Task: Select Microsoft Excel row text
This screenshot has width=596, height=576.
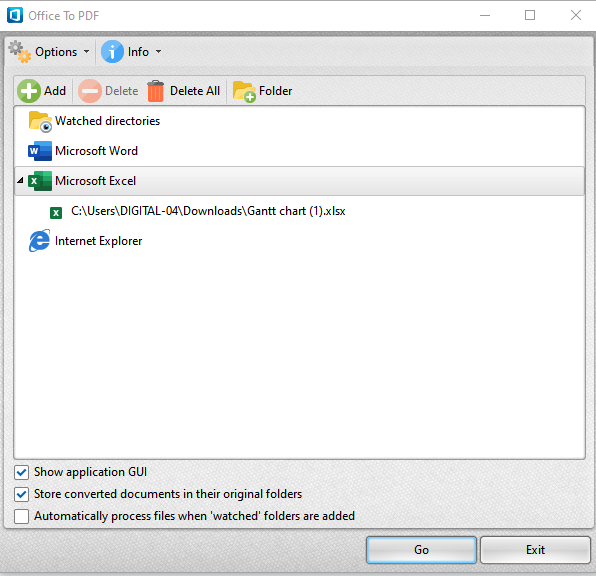Action: [95, 181]
